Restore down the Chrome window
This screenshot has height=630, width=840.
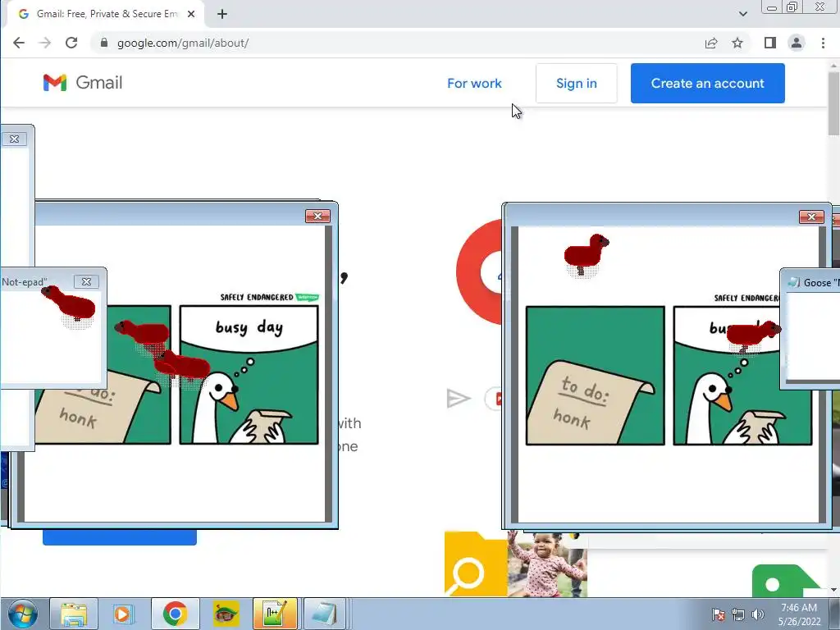[x=792, y=7]
